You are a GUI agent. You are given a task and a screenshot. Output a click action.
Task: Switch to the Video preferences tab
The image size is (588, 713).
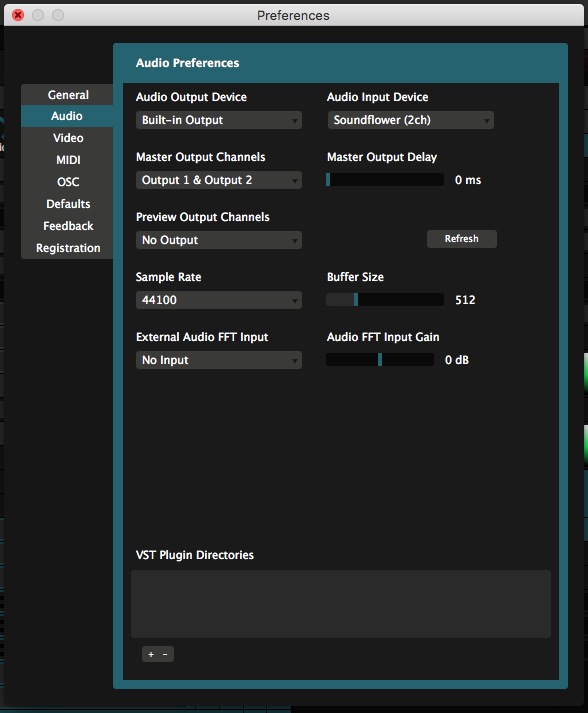pos(67,138)
